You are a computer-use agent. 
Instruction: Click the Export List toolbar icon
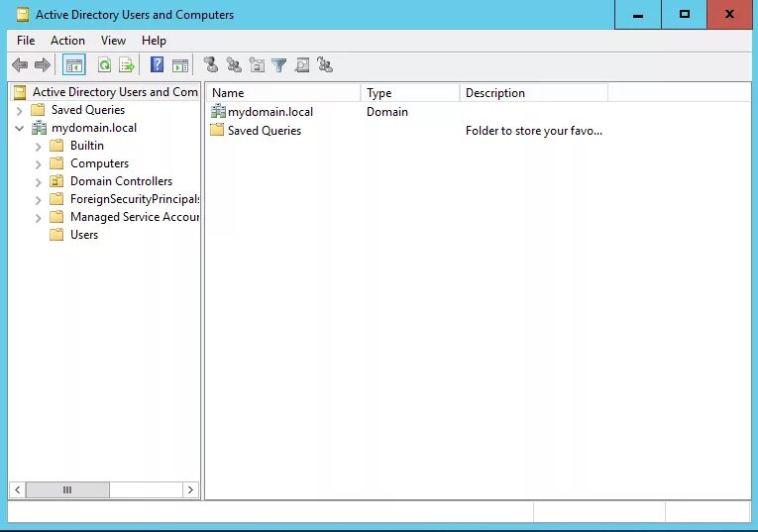pyautogui.click(x=127, y=64)
